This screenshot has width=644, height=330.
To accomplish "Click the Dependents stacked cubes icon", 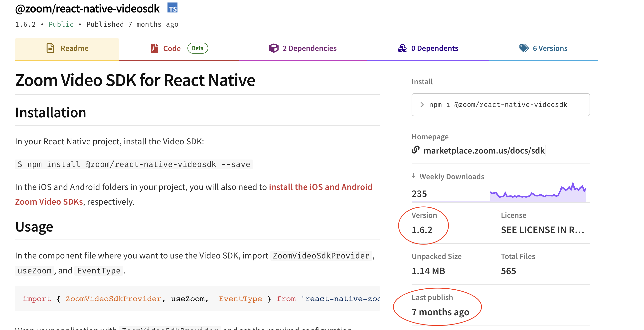I will click(x=402, y=48).
